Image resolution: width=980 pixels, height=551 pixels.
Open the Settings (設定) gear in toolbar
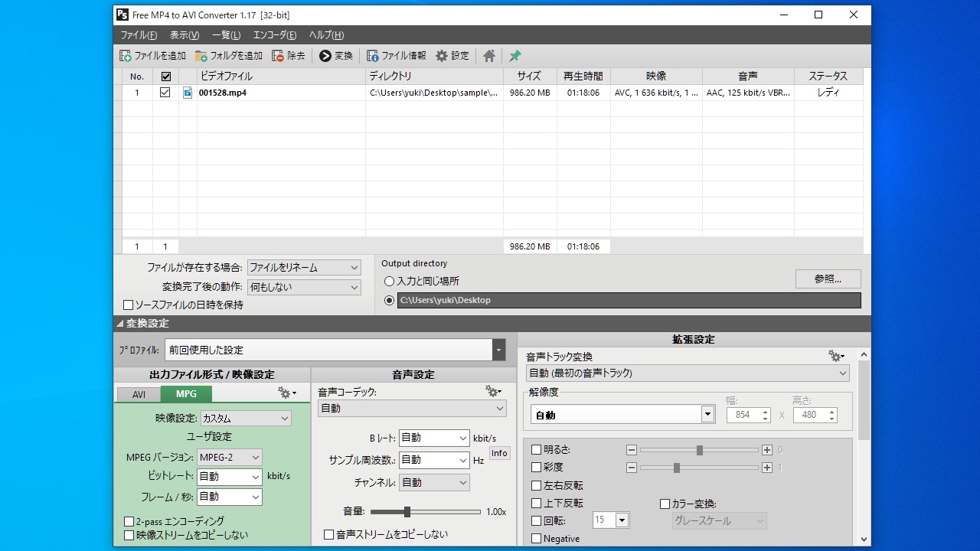click(442, 56)
